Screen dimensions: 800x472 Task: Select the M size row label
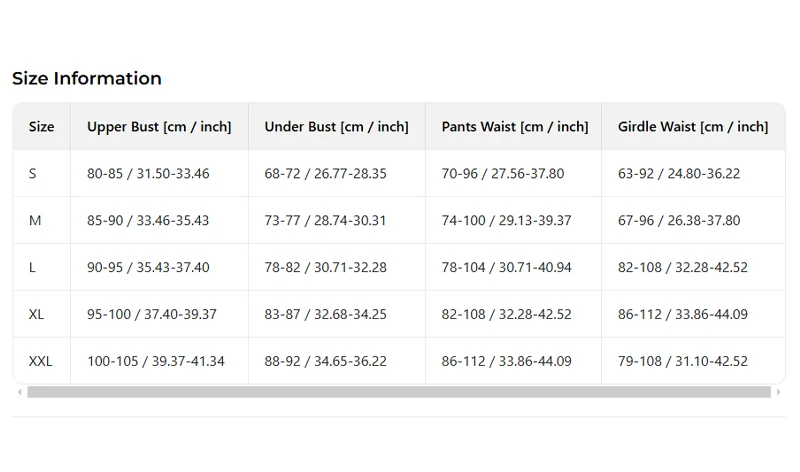click(x=35, y=220)
